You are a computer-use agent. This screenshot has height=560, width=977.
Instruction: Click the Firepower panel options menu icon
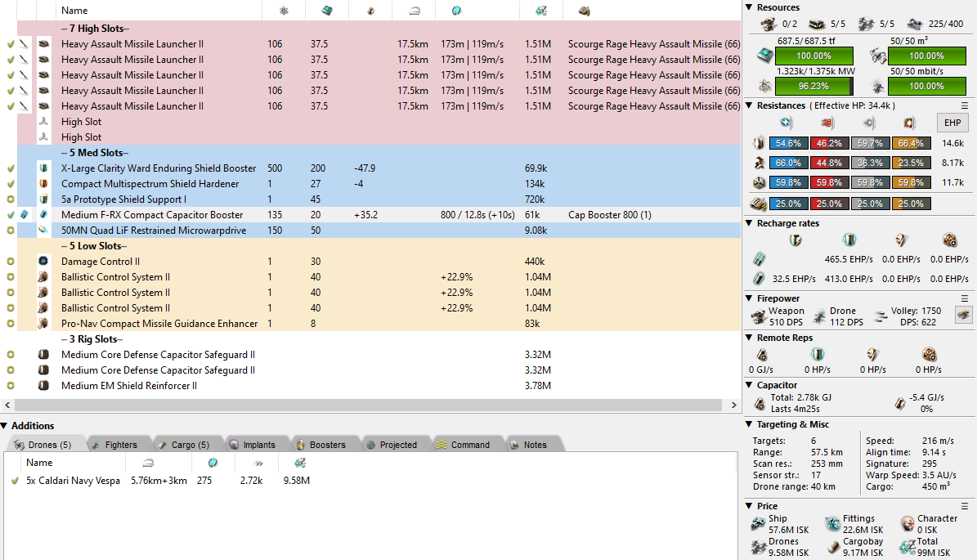click(x=965, y=298)
